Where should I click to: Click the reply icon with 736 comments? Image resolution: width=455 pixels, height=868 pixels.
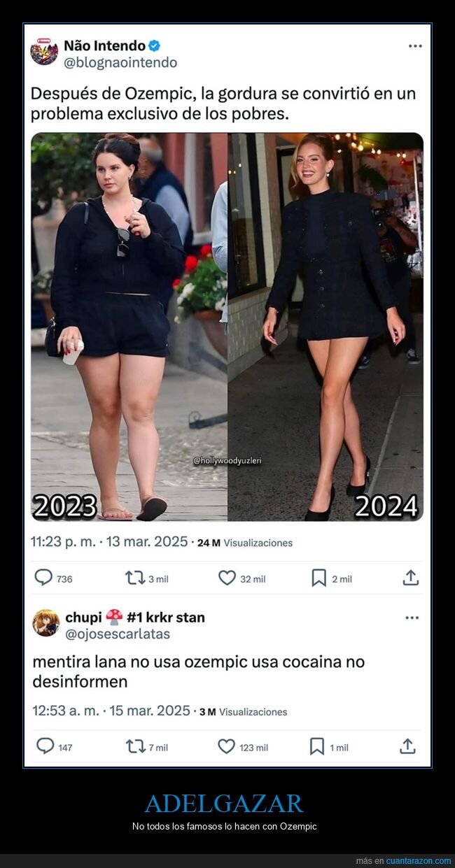pos(43,578)
